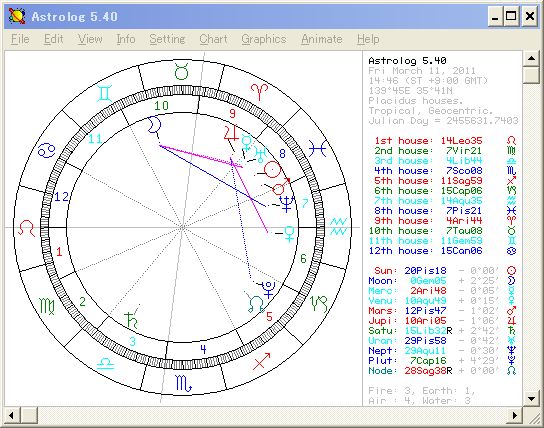The height and width of the screenshot is (428, 544).
Task: Click the 'Nept: 29Aqu11' entry
Action: 443,351
